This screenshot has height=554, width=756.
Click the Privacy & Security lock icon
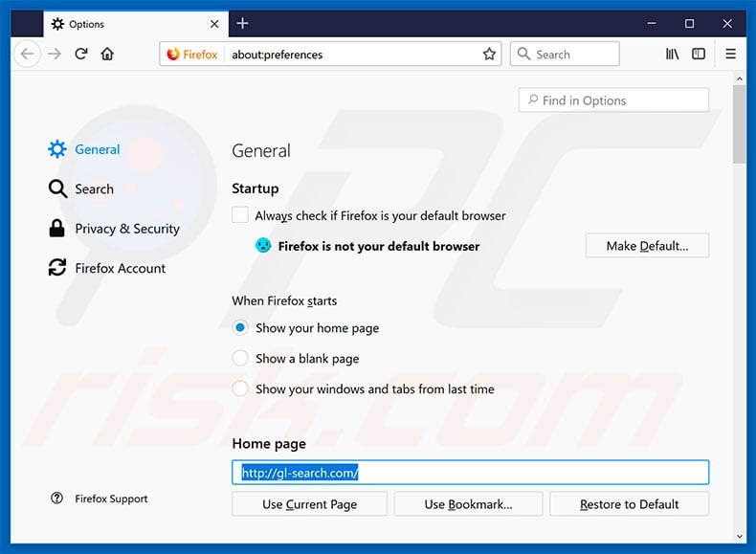(x=56, y=229)
